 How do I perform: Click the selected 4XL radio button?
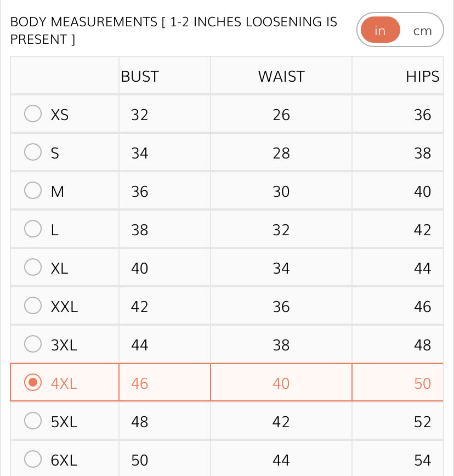click(33, 382)
